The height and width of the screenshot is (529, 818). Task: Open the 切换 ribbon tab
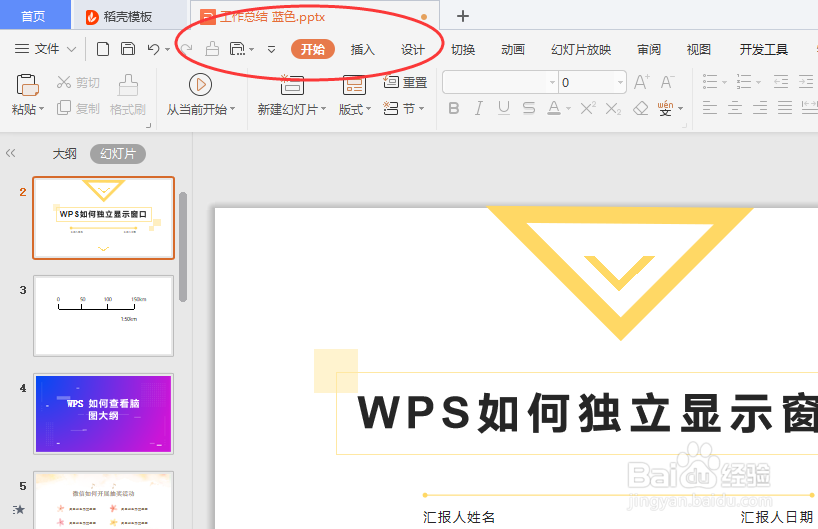pyautogui.click(x=463, y=50)
